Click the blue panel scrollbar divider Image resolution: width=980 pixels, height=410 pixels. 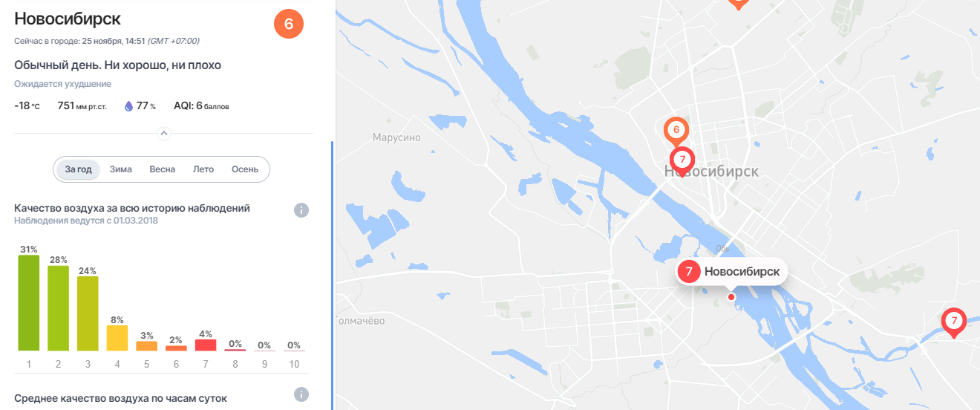(332, 275)
